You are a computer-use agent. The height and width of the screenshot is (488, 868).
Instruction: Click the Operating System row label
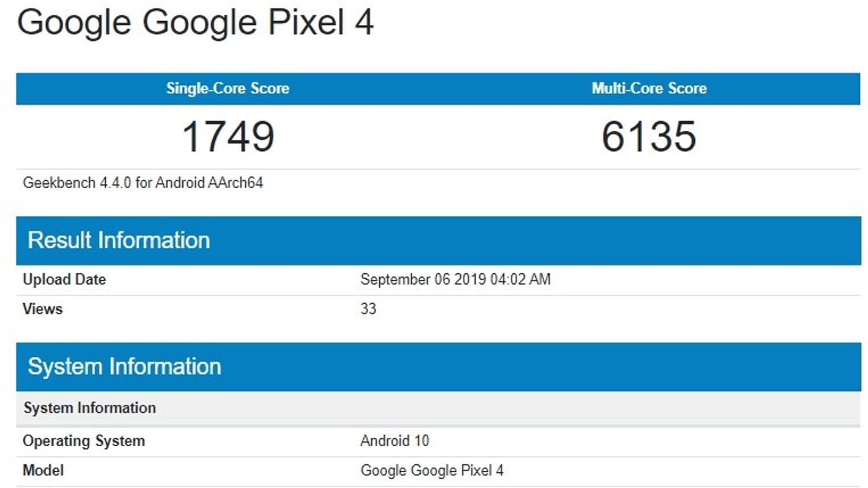[84, 441]
